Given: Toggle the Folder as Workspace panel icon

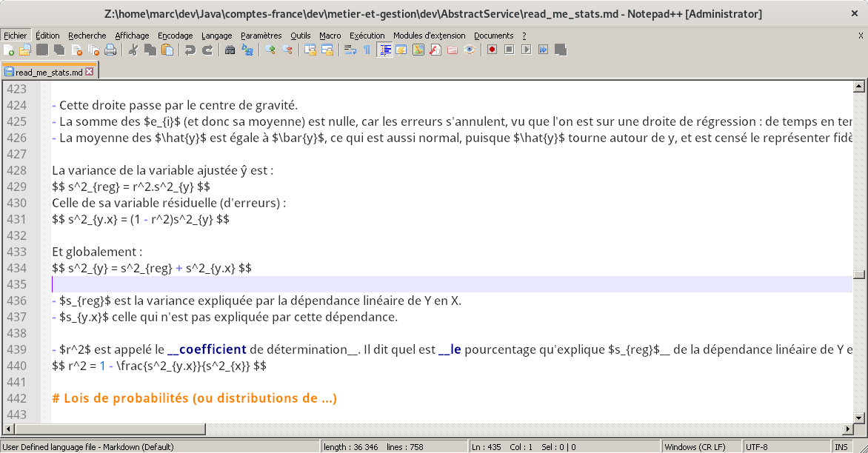Looking at the screenshot, I should coord(453,50).
